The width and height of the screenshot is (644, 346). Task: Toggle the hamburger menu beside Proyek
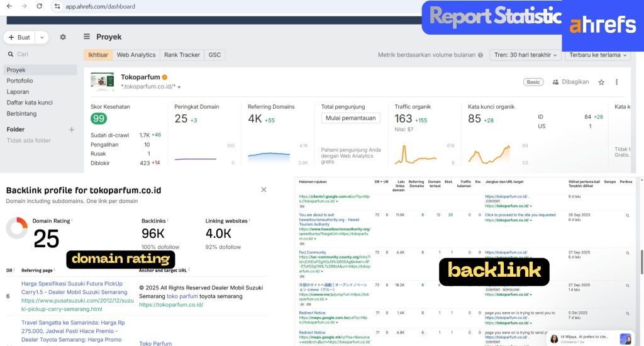tap(87, 37)
